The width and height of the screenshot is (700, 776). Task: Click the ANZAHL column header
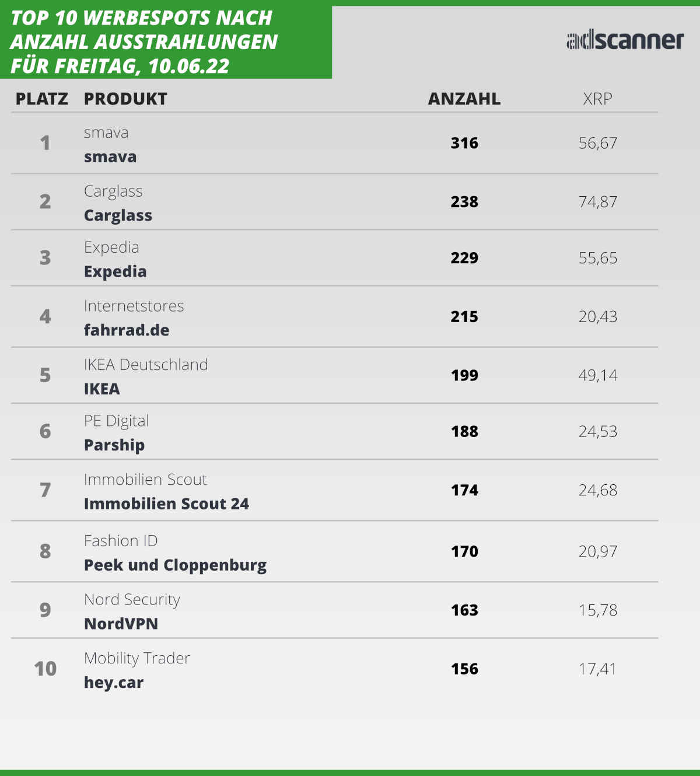point(464,99)
